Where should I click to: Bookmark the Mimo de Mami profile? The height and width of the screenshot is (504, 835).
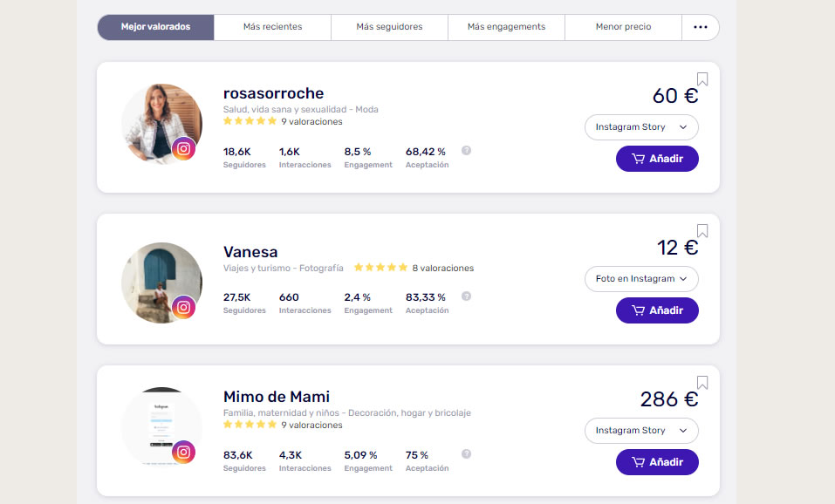tap(702, 383)
